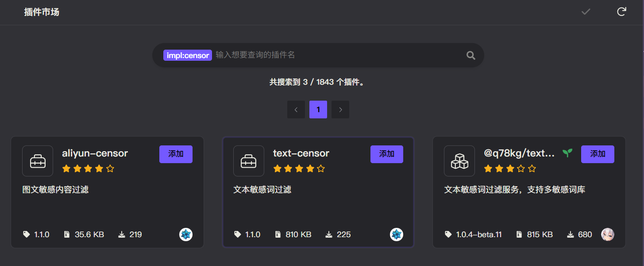Click the author avatar on @q78kg/text card

[x=608, y=235]
